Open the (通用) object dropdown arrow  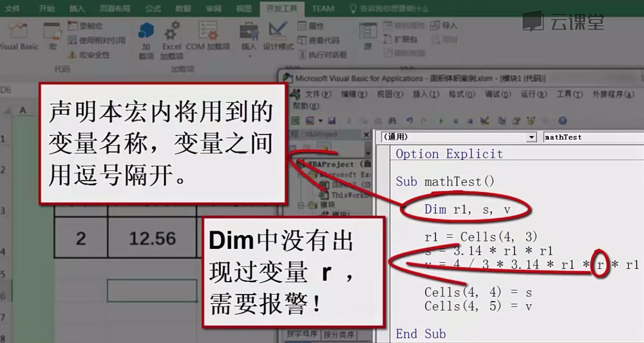coord(532,137)
